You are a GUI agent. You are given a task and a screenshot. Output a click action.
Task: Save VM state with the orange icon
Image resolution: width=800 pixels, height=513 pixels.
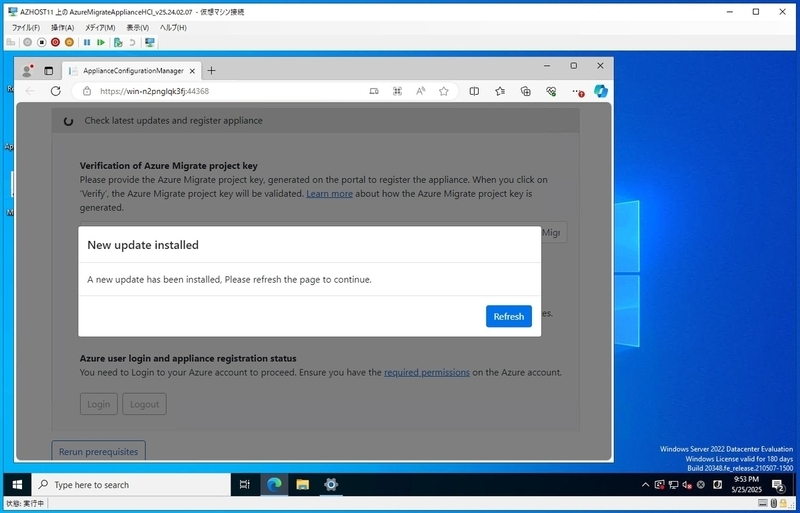pyautogui.click(x=69, y=42)
